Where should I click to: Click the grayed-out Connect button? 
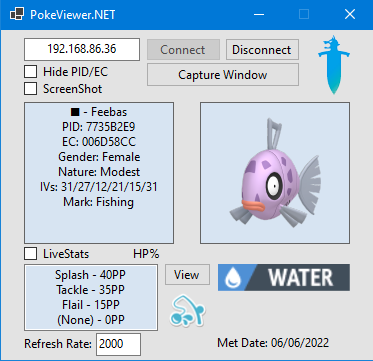pyautogui.click(x=183, y=50)
